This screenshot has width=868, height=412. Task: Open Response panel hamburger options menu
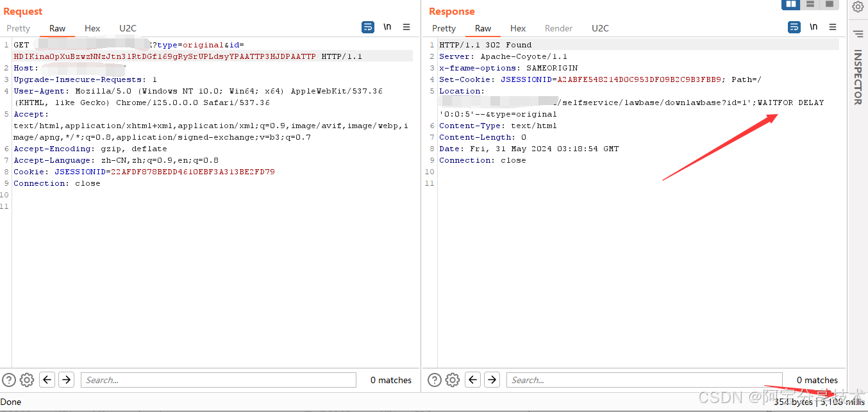[x=833, y=27]
